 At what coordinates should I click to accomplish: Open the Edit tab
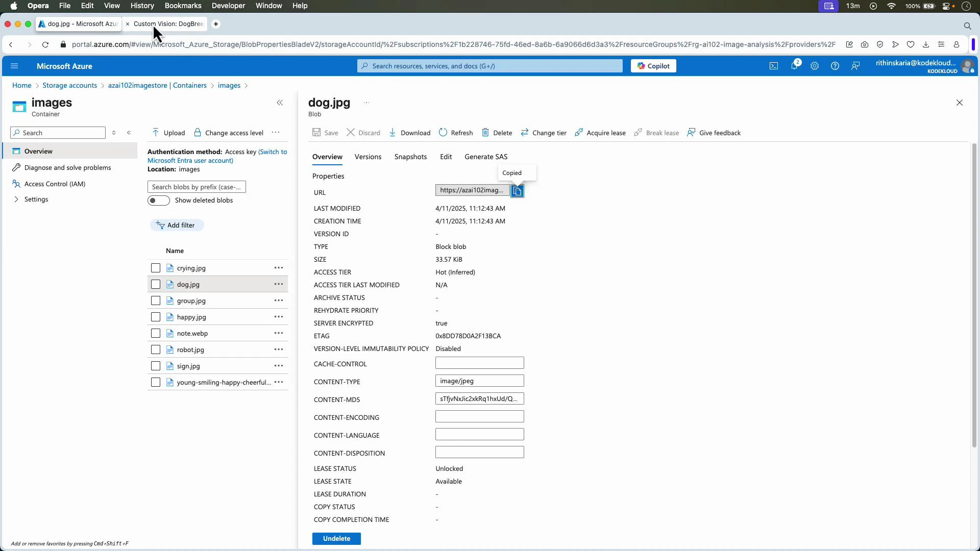446,157
